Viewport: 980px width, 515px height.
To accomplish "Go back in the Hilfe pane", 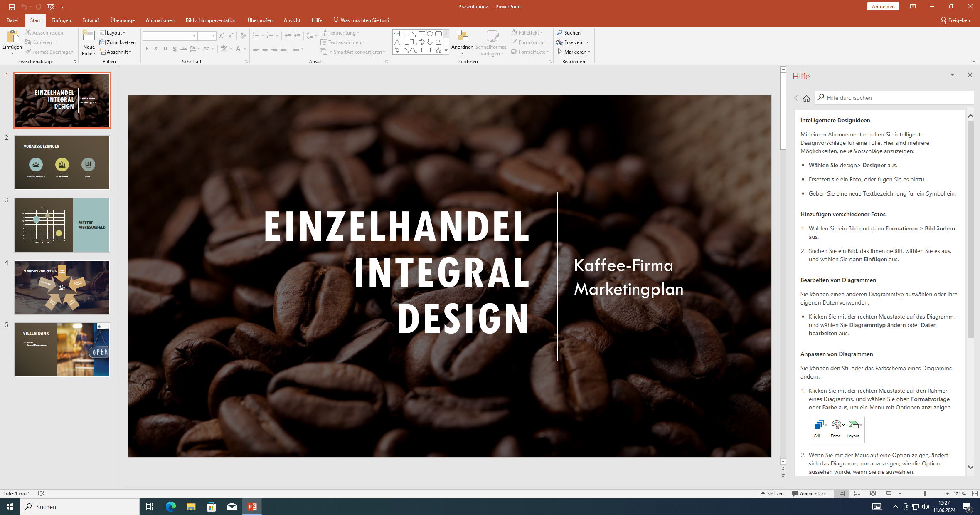I will [797, 98].
